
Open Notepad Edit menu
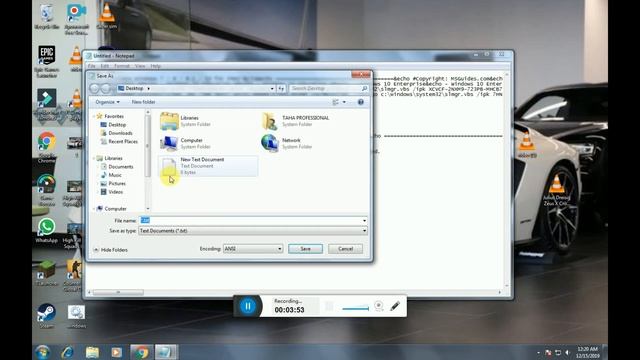tap(105, 66)
